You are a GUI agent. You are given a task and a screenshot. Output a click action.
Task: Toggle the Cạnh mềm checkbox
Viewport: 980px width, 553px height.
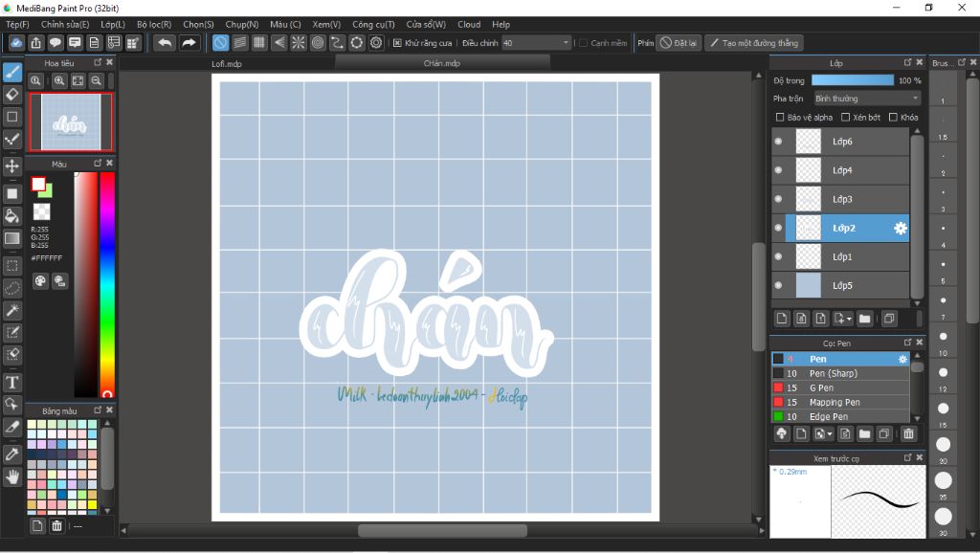583,43
